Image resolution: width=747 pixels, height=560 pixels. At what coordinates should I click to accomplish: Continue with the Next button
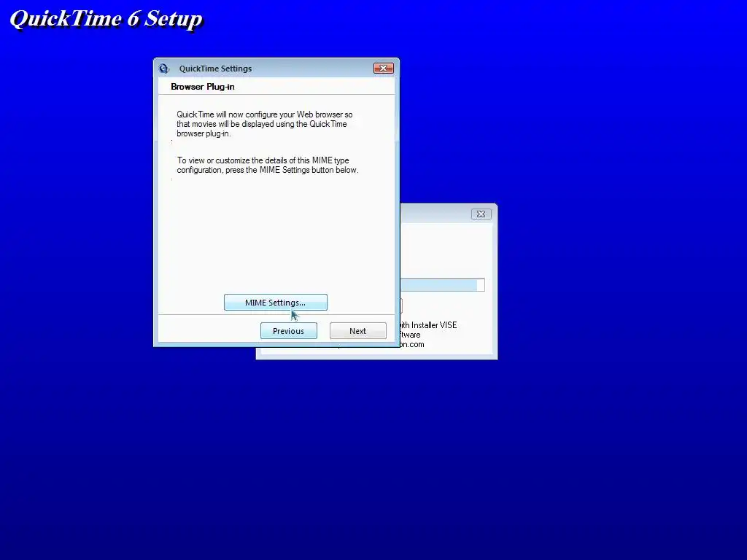click(x=357, y=331)
